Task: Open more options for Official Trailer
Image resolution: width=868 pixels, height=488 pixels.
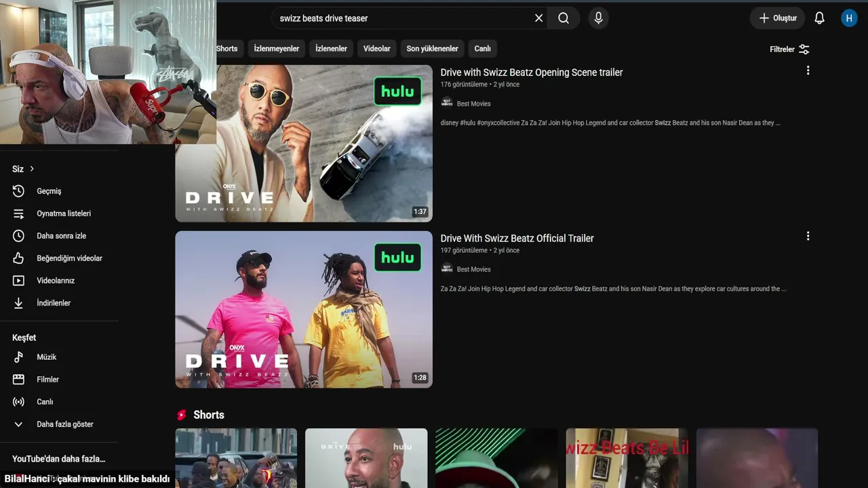Action: tap(808, 237)
